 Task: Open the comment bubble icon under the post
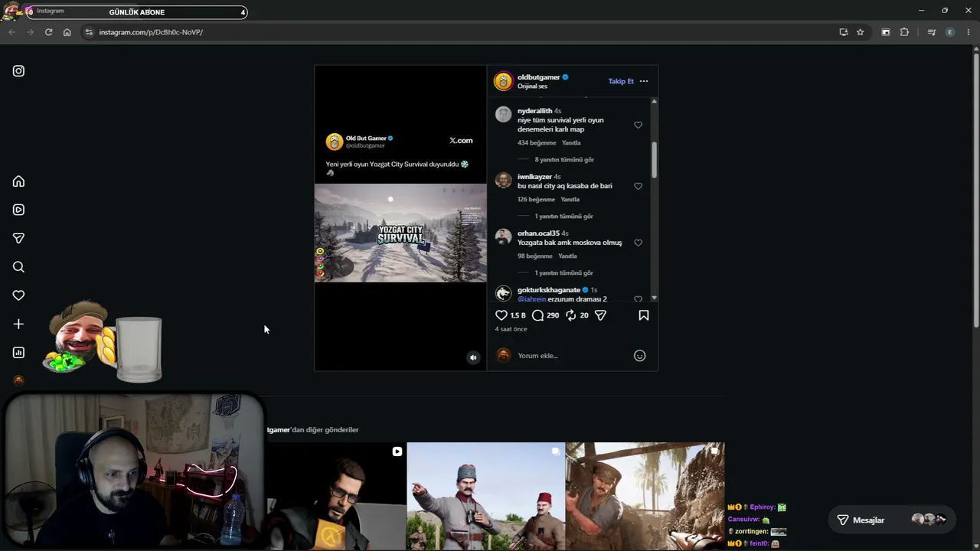[x=538, y=315]
